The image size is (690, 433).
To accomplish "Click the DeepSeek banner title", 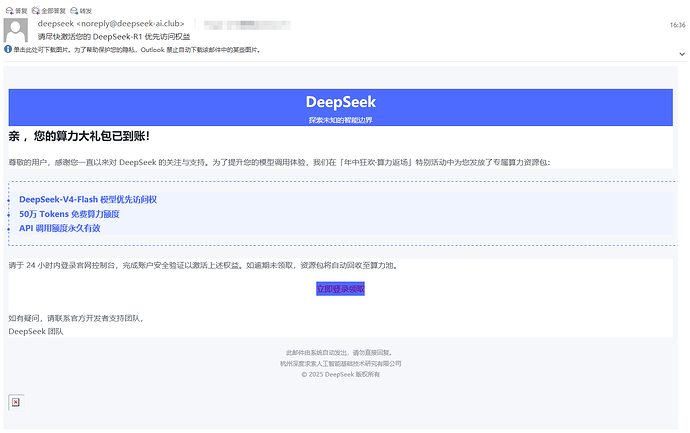I will (341, 102).
